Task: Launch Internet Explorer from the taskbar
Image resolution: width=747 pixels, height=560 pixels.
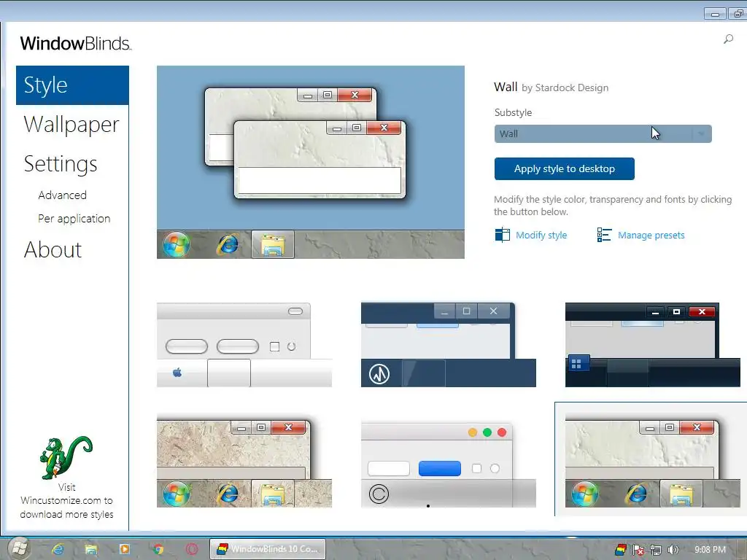Action: point(58,549)
